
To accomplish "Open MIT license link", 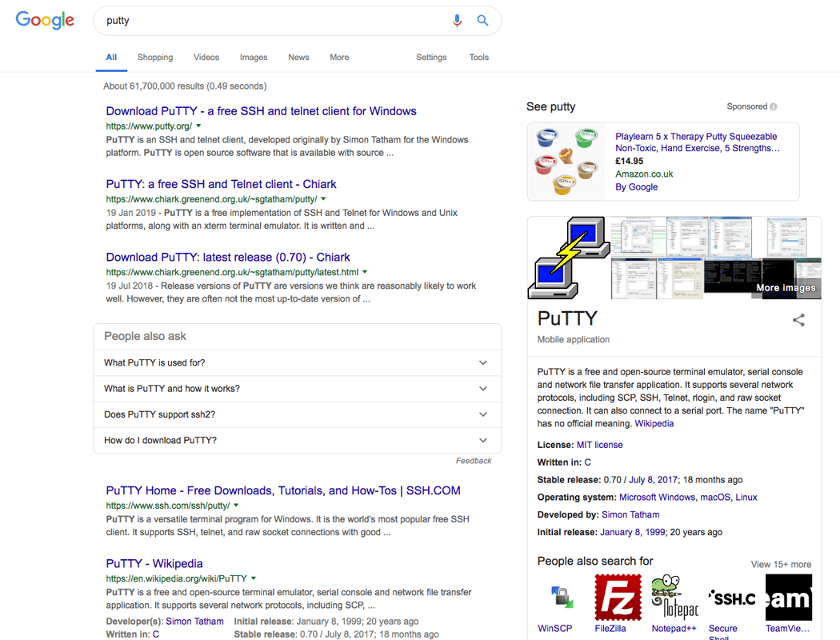I will pos(599,445).
